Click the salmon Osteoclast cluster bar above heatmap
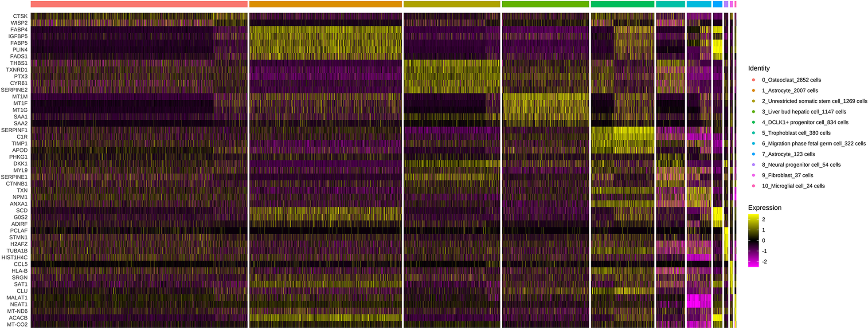Viewport: 868px width, 329px height. point(139,4)
